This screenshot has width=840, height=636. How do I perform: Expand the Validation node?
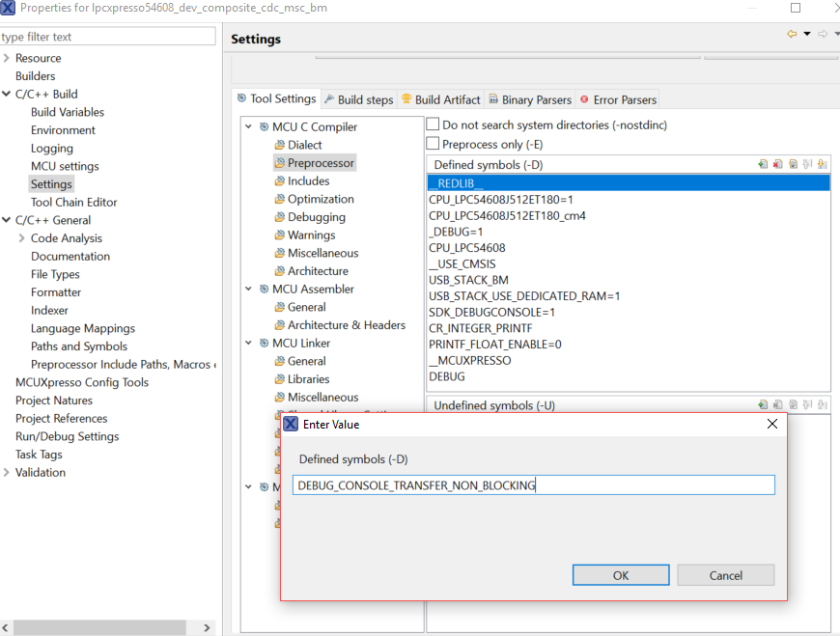(7, 472)
